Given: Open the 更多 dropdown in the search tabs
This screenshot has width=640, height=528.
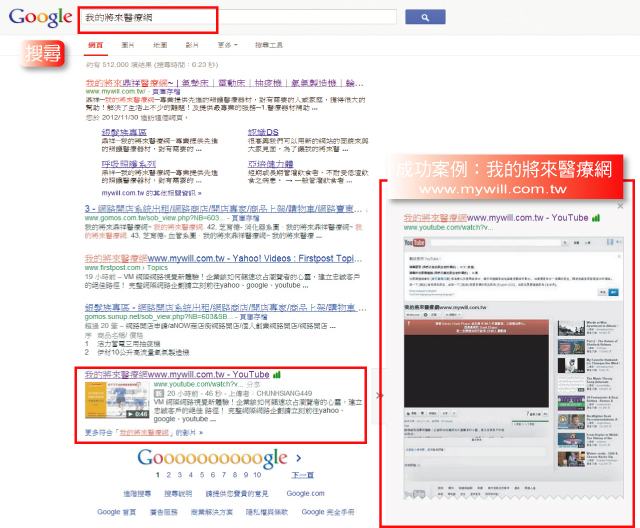Looking at the screenshot, I should (227, 45).
